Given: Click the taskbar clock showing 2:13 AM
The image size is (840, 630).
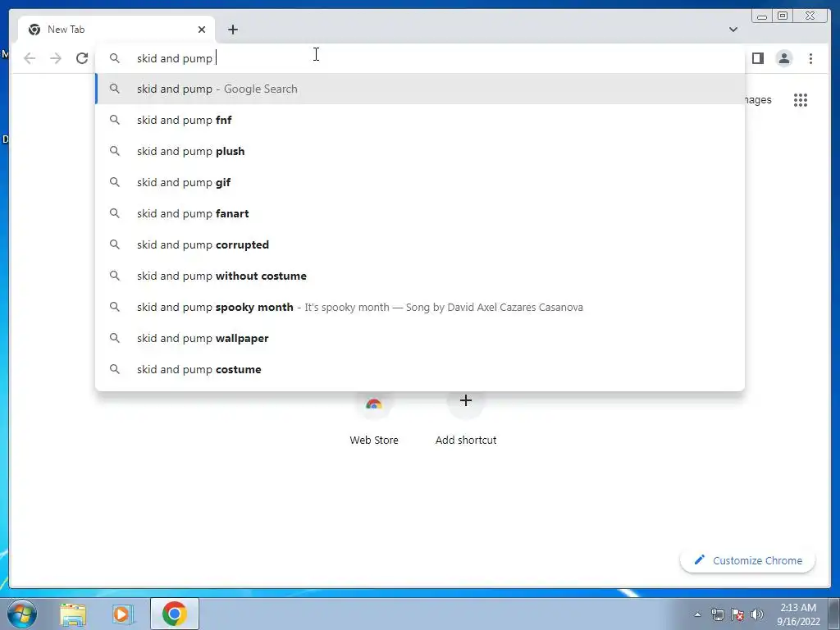Looking at the screenshot, I should pos(798,614).
